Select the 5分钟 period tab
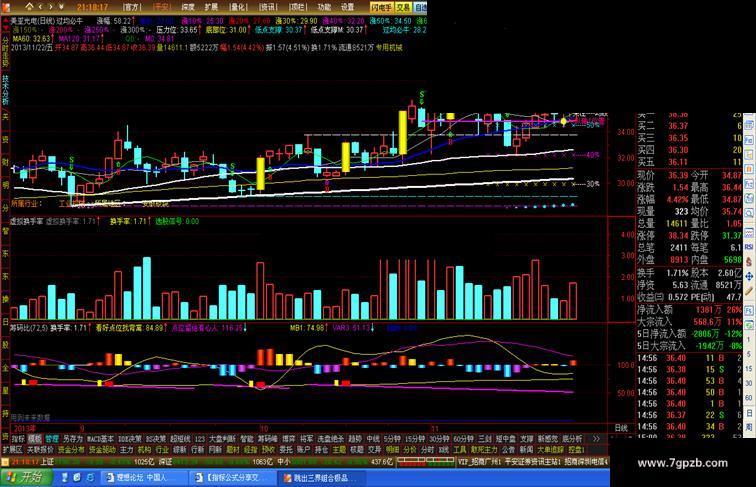This screenshot has width=756, height=487. pos(392,439)
